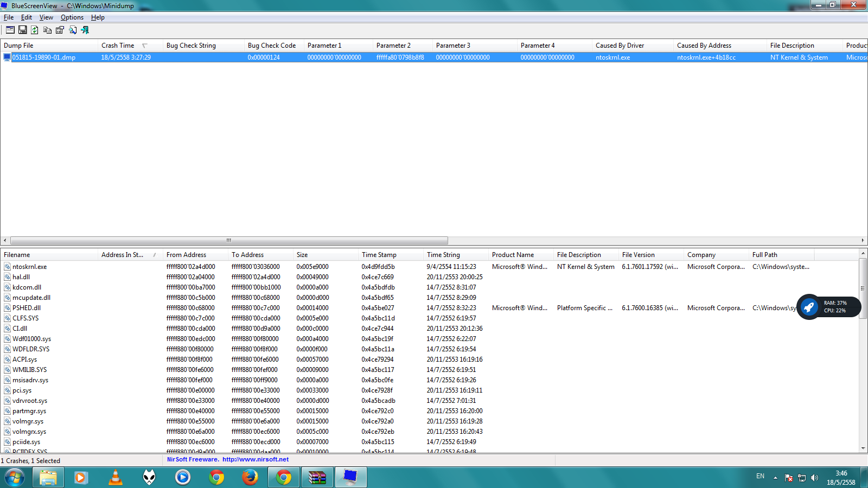Select hal.dll row in driver list
The height and width of the screenshot is (488, 868).
pos(21,277)
